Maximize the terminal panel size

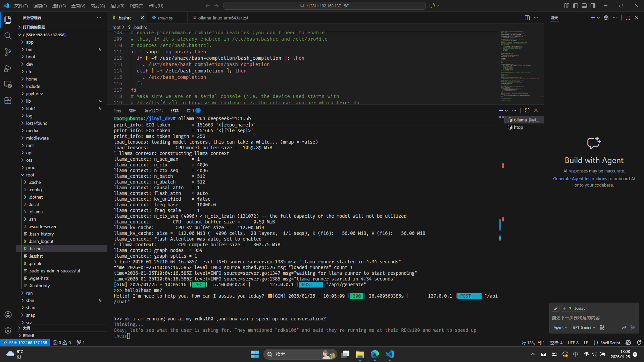pos(527,110)
